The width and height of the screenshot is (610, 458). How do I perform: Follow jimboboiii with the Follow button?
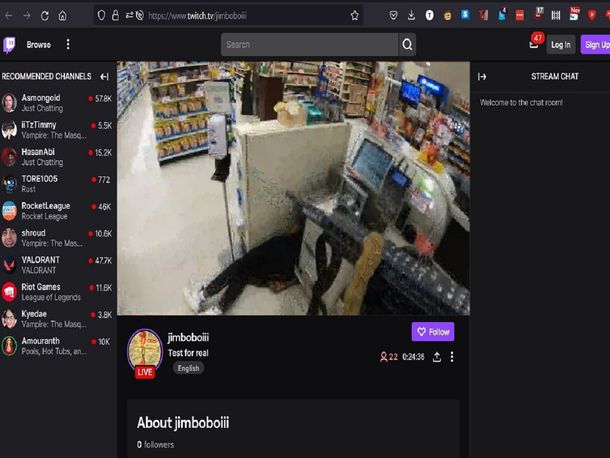[433, 332]
